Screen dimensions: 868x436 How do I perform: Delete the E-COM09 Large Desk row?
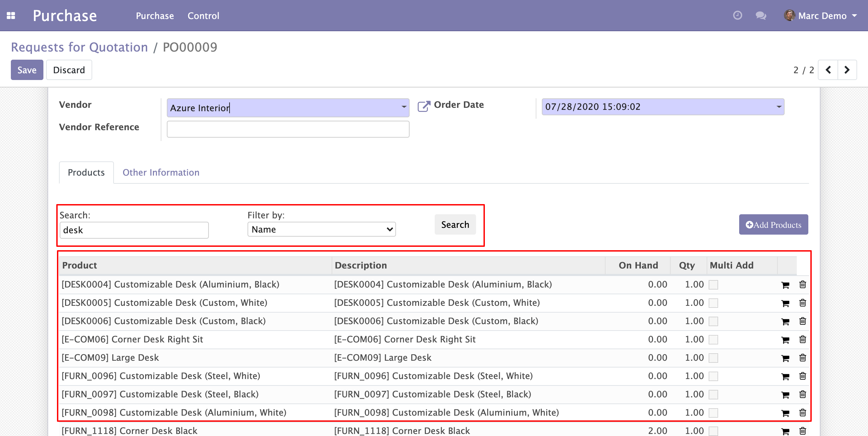tap(803, 358)
